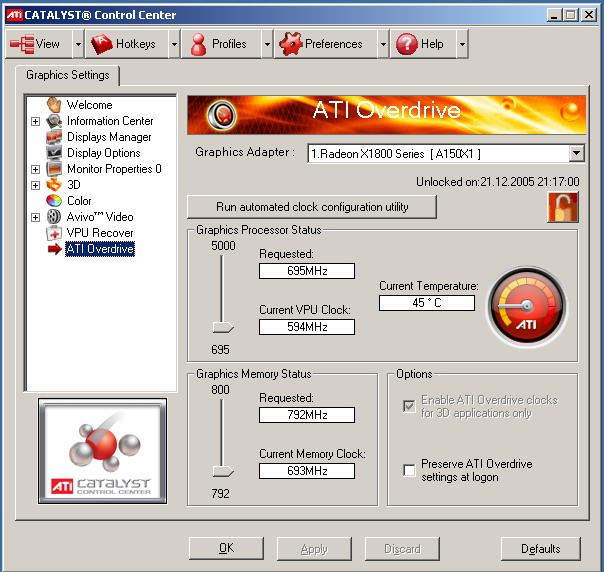Click the Hotkeys keyboard icon
Viewport: 604px width, 572px height.
[101, 44]
